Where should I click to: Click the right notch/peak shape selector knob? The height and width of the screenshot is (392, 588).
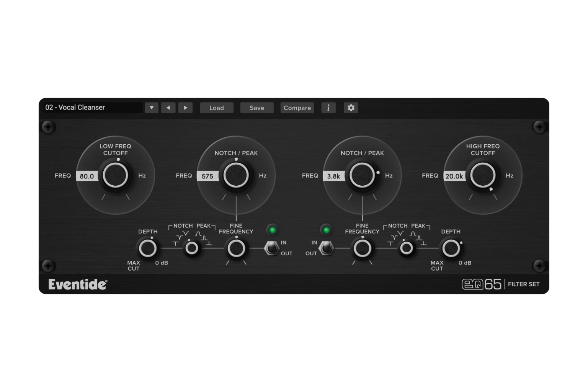tap(407, 248)
